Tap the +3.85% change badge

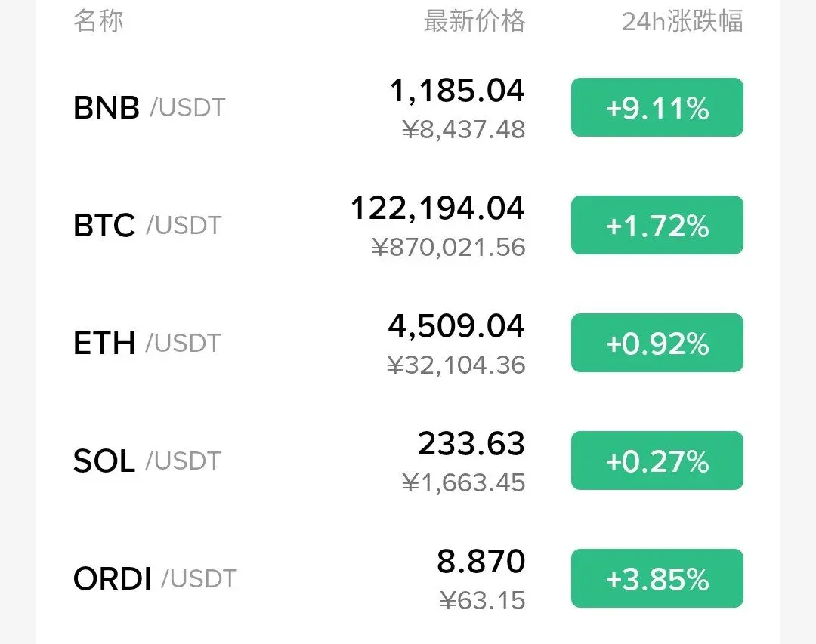point(657,578)
